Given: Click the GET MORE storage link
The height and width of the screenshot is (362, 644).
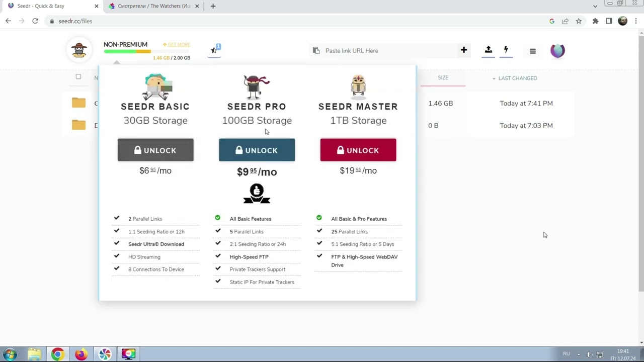Looking at the screenshot, I should [177, 45].
